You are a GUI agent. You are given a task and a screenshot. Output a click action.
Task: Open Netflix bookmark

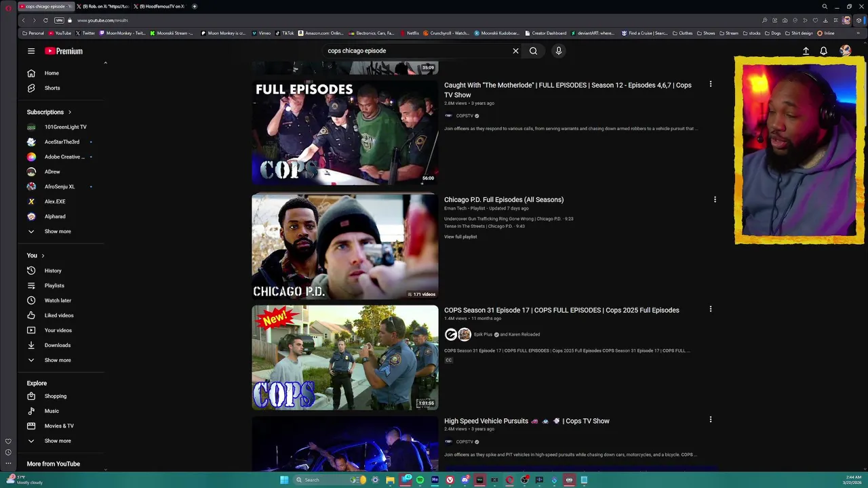[409, 33]
